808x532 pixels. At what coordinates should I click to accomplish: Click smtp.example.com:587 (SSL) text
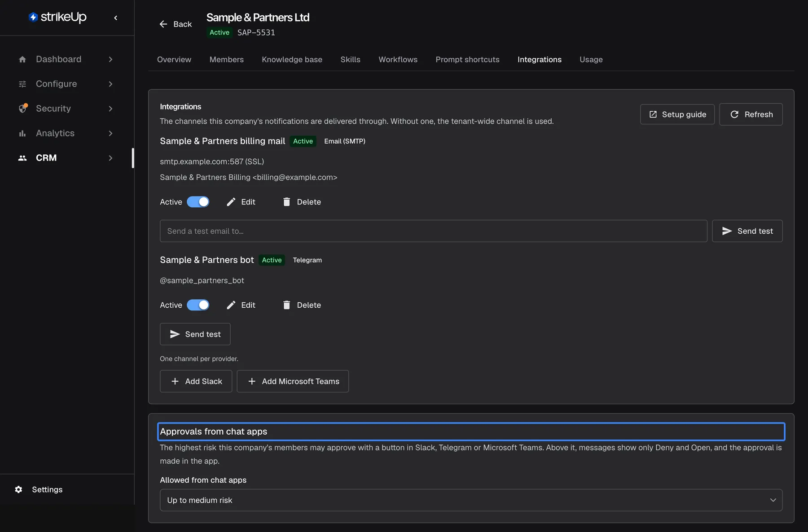212,161
